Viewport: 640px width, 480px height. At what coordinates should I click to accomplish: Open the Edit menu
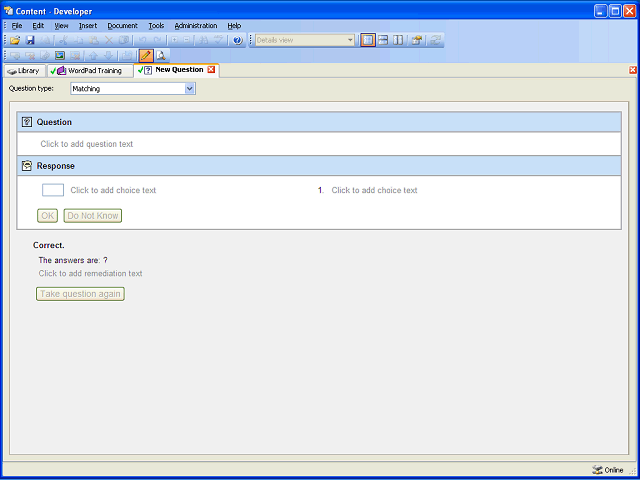coord(38,26)
